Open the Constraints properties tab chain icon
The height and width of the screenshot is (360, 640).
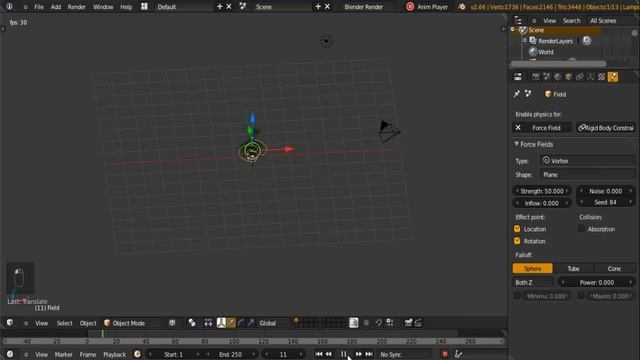point(580,77)
